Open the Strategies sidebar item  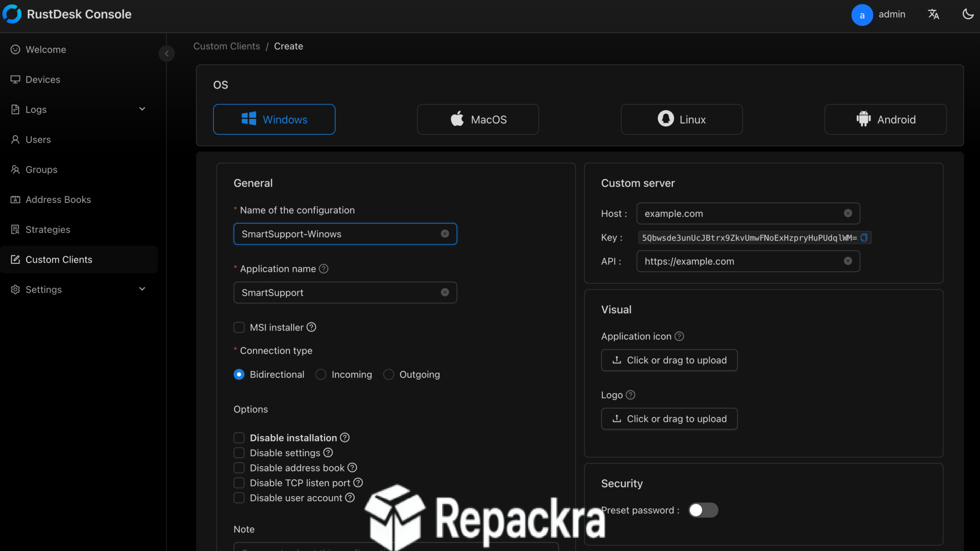[x=79, y=230]
